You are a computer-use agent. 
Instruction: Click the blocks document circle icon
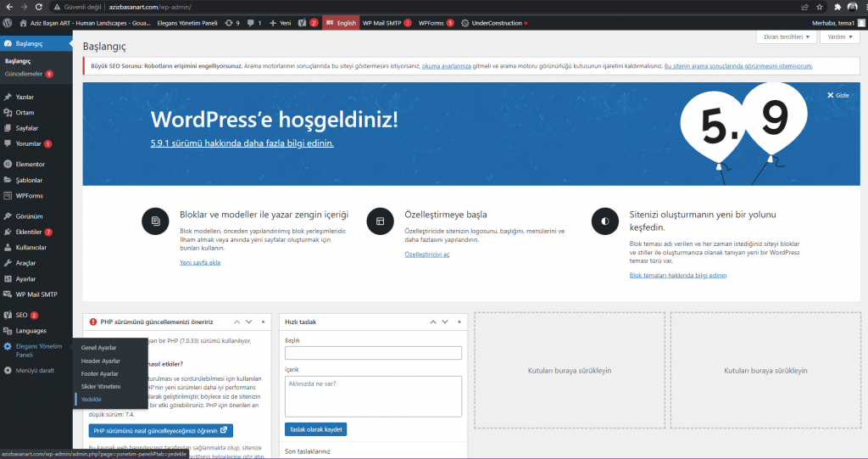point(156,221)
